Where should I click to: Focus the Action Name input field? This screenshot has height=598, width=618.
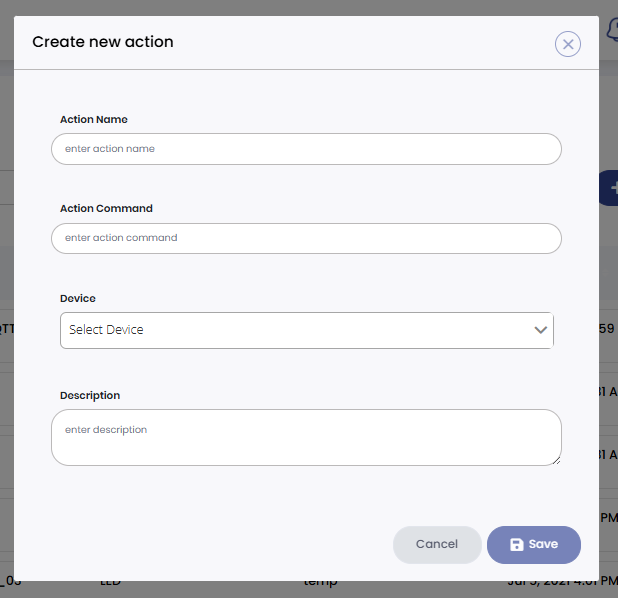tap(306, 149)
